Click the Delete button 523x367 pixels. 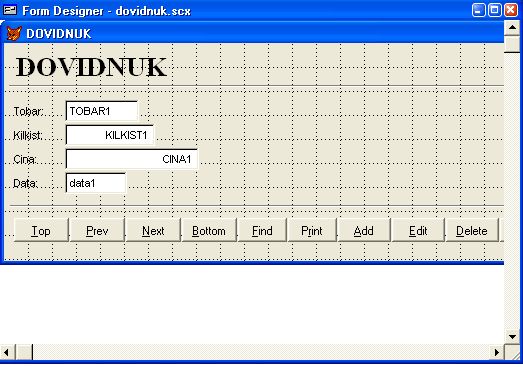(472, 230)
